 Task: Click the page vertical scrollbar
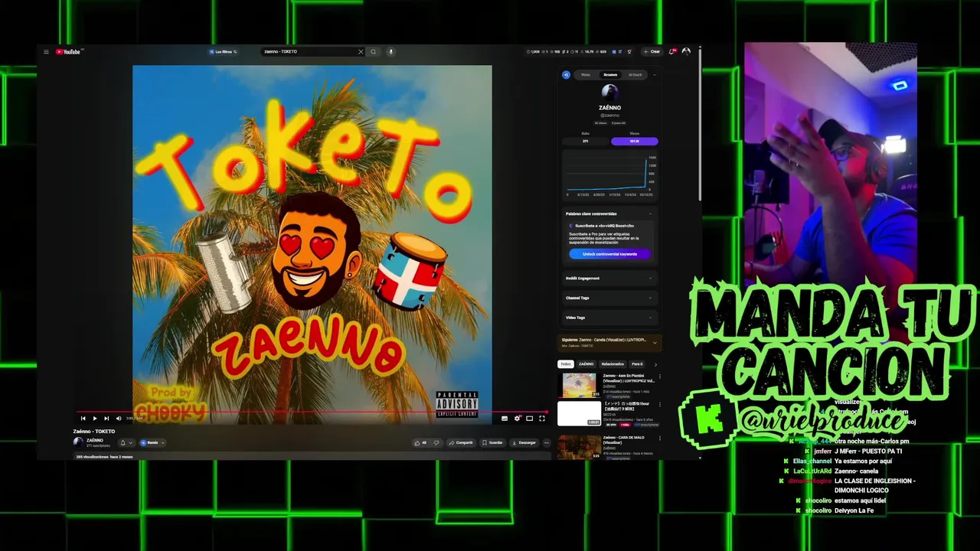point(700,126)
